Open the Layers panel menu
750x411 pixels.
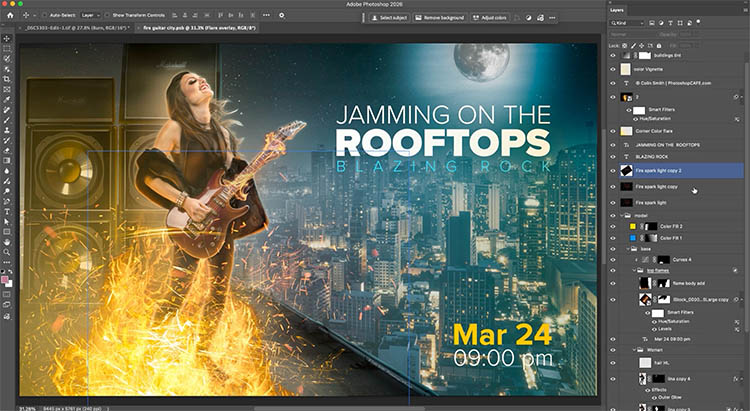click(744, 10)
